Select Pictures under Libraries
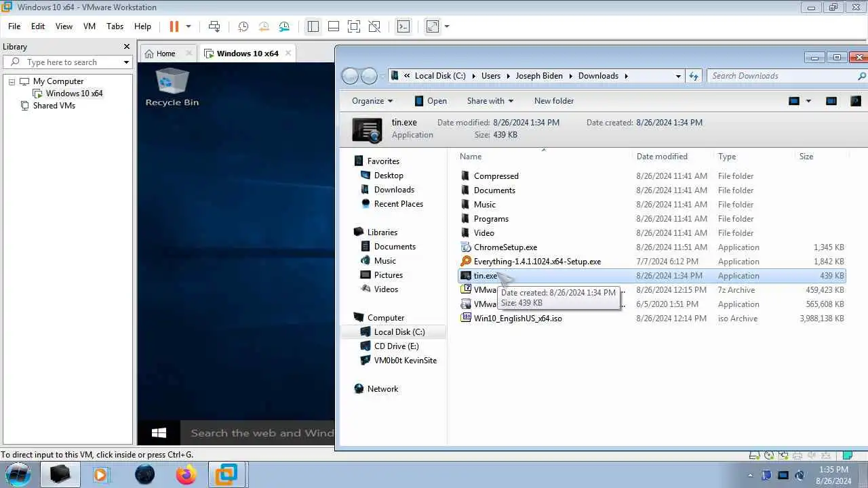The width and height of the screenshot is (868, 488). (x=388, y=275)
